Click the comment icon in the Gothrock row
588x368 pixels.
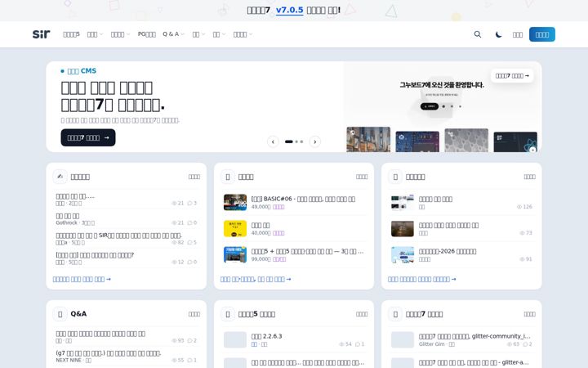point(189,222)
